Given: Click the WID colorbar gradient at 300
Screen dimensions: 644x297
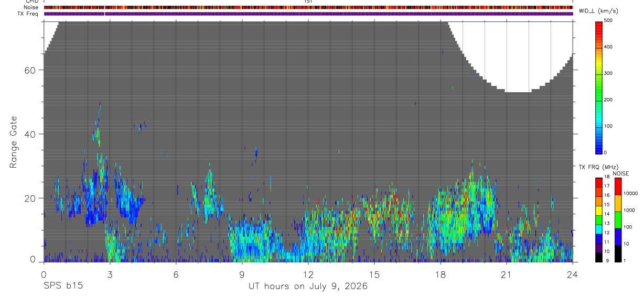Looking at the screenshot, I should click(599, 73).
